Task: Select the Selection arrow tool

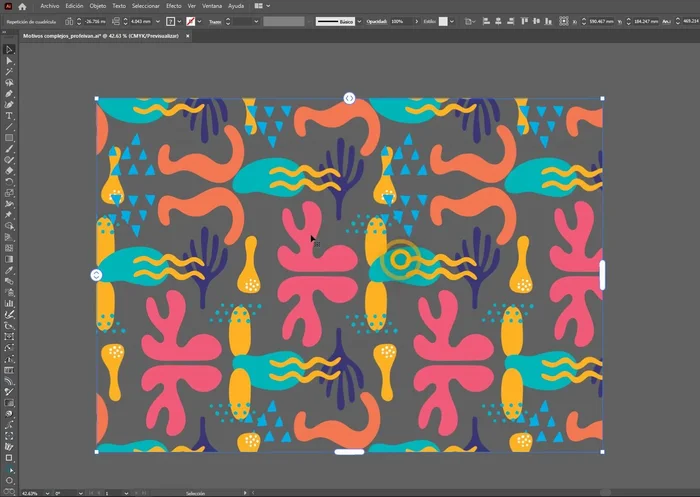Action: (x=9, y=49)
